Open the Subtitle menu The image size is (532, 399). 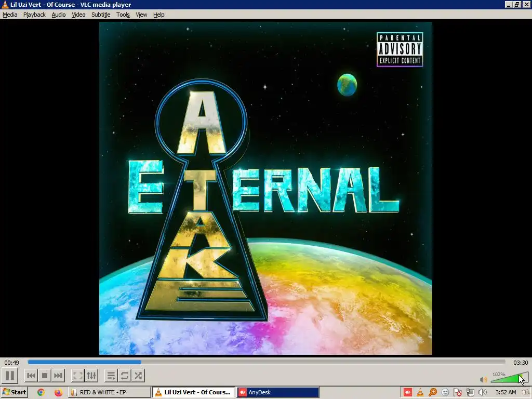pyautogui.click(x=101, y=15)
